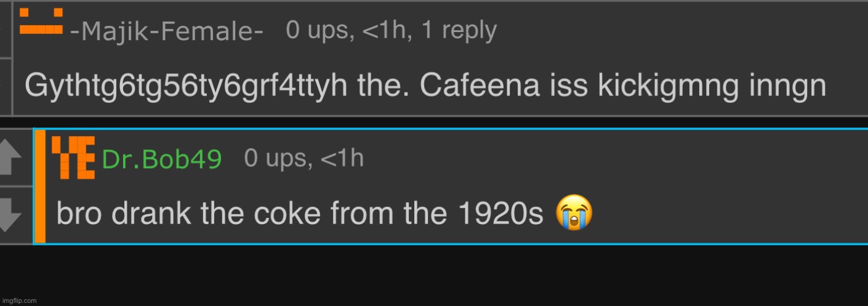Click the "1 reply" text
This screenshot has width=868, height=306.
tap(459, 30)
